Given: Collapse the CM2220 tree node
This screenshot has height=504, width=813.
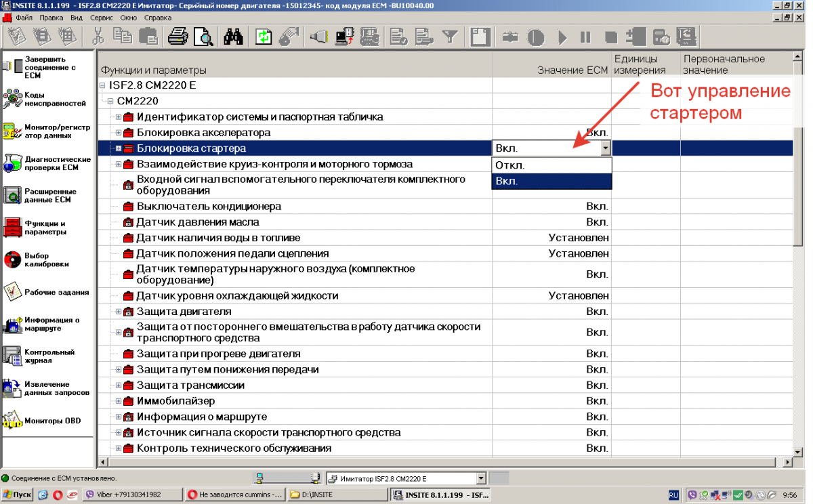Looking at the screenshot, I should pyautogui.click(x=110, y=102).
